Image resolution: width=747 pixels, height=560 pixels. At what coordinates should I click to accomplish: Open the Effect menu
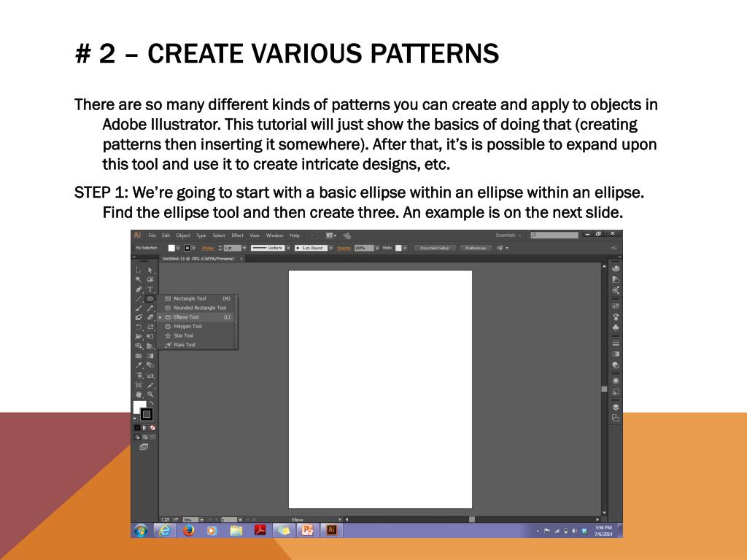pos(238,236)
